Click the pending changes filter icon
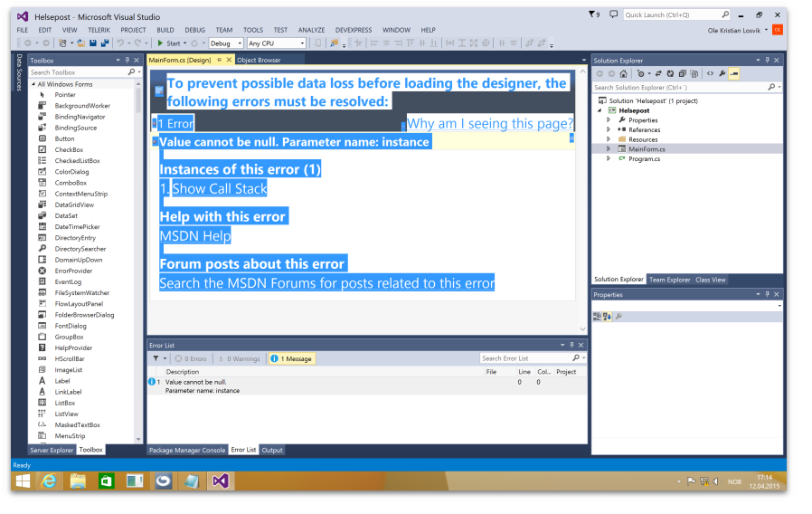 pos(641,73)
